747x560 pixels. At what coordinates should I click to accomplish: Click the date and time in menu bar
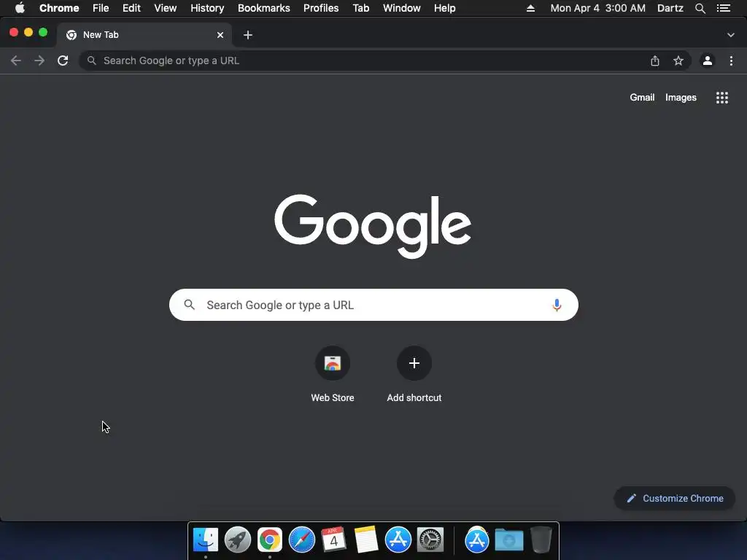[598, 8]
